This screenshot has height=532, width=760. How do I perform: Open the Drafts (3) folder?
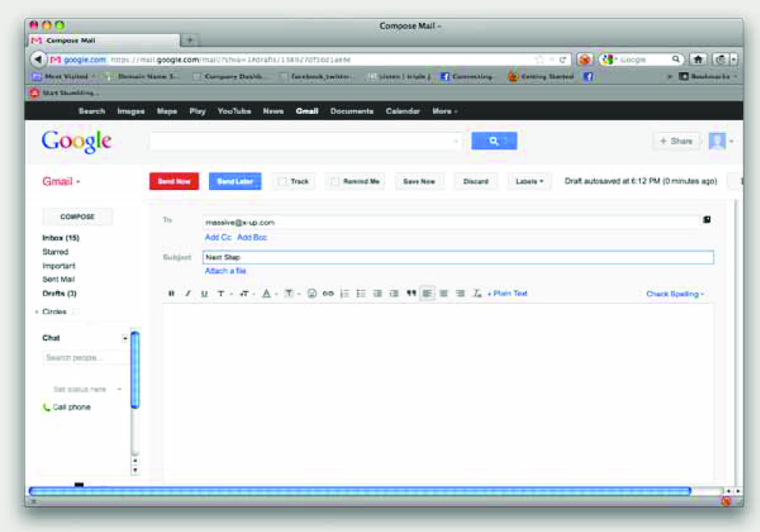point(59,293)
